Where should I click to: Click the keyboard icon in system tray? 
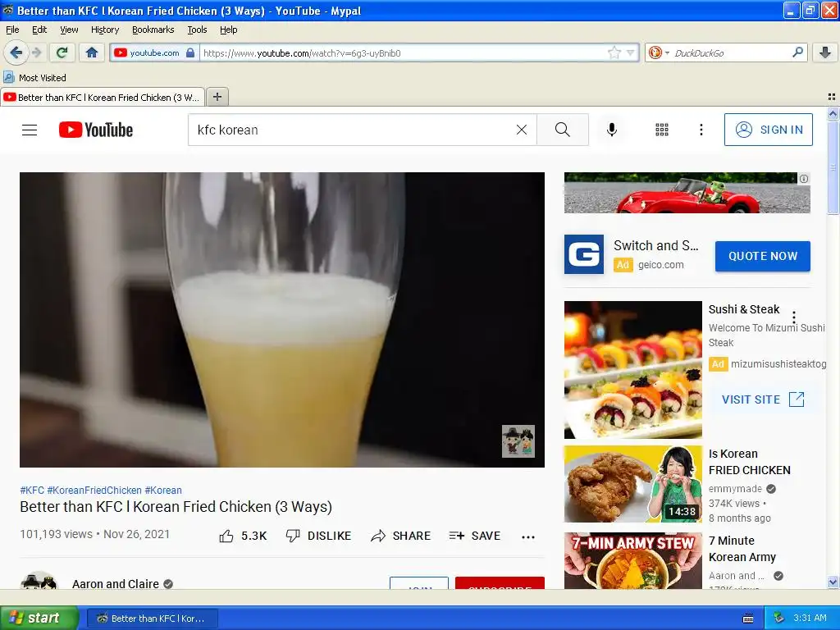[748, 619]
